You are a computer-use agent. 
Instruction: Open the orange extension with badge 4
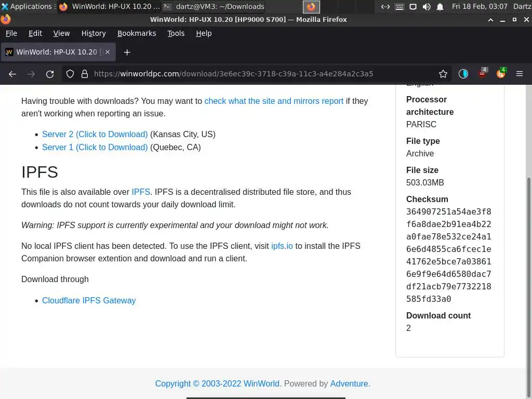coord(501,73)
